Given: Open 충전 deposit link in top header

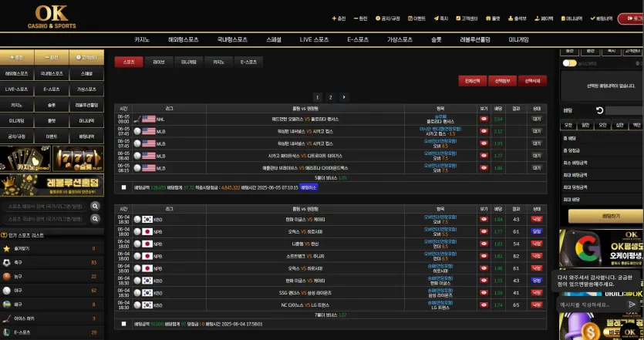Looking at the screenshot, I should coord(339,19).
